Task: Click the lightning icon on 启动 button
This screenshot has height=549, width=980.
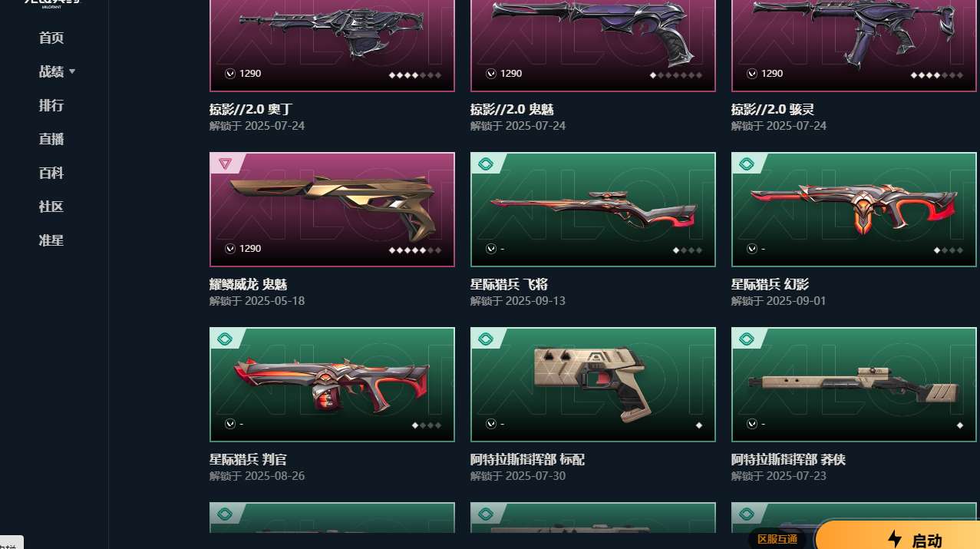Action: click(894, 539)
